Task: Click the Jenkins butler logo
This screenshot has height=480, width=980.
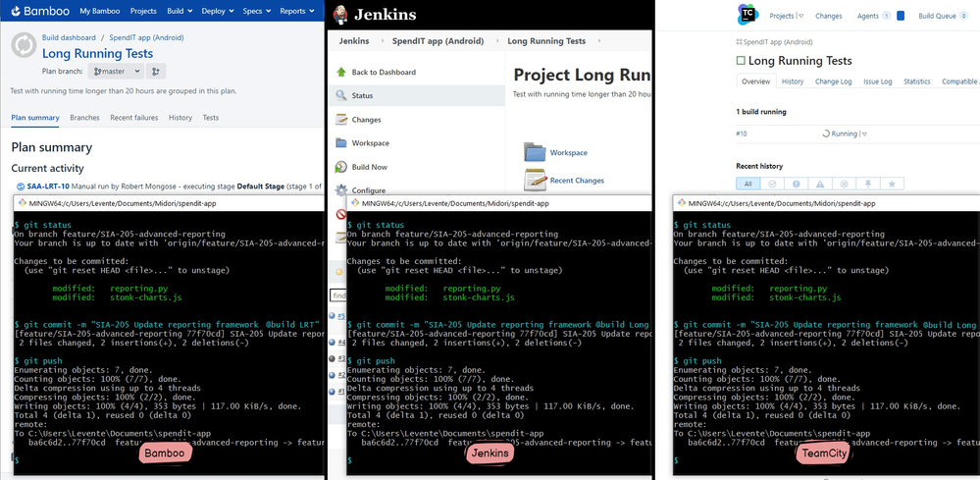Action: pyautogui.click(x=340, y=15)
